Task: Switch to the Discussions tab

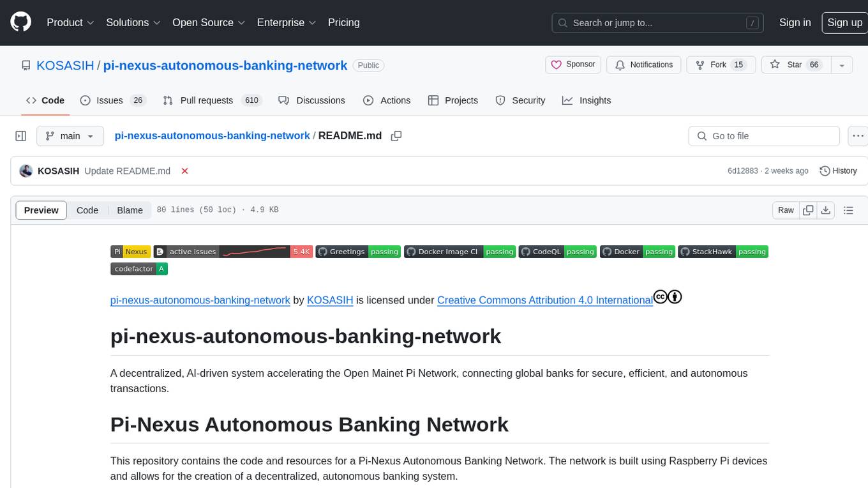Action: click(312, 100)
